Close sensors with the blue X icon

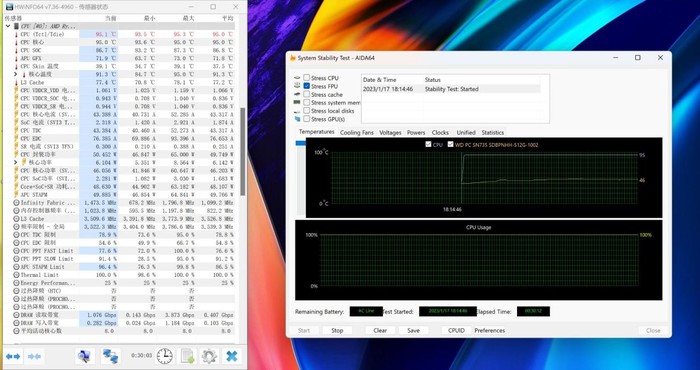point(232,356)
